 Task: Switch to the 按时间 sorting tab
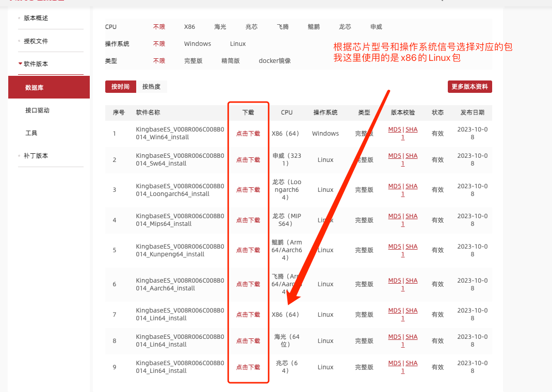click(x=120, y=87)
